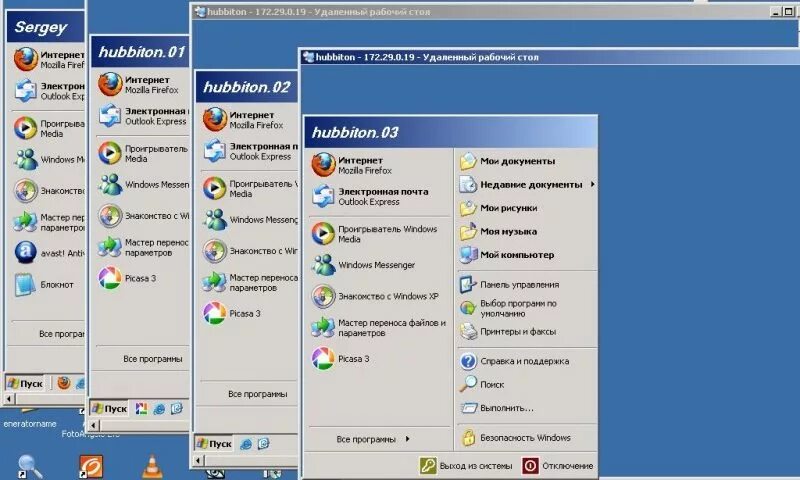Image resolution: width=800 pixels, height=480 pixels.
Task: Click Internet Explorer icon in hubbiton.01 taskbar
Action: [x=159, y=409]
